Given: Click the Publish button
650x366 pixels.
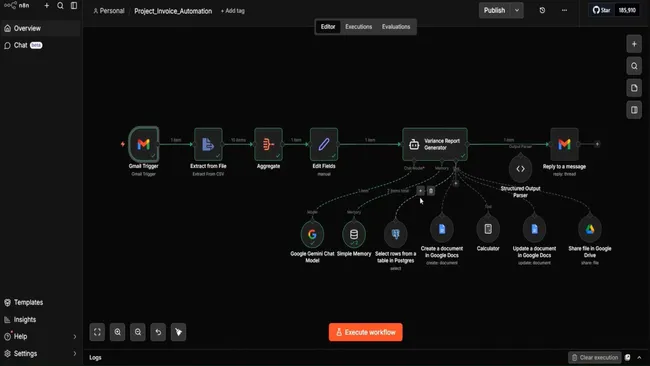Looking at the screenshot, I should [495, 10].
